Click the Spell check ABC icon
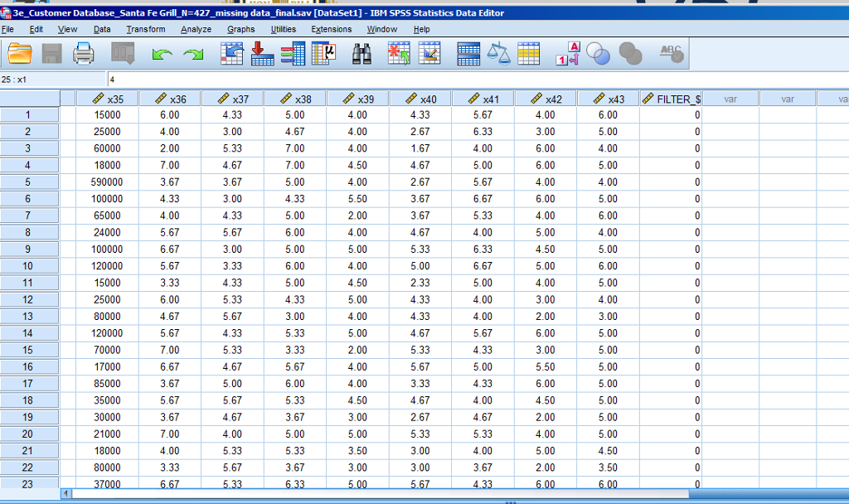The height and width of the screenshot is (504, 849). pos(672,54)
